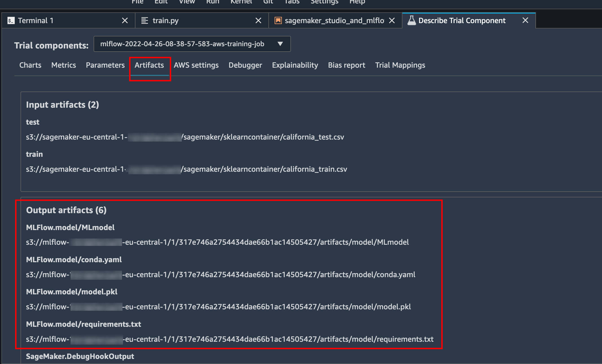Open the Metrics tab
The height and width of the screenshot is (364, 602).
click(x=64, y=65)
